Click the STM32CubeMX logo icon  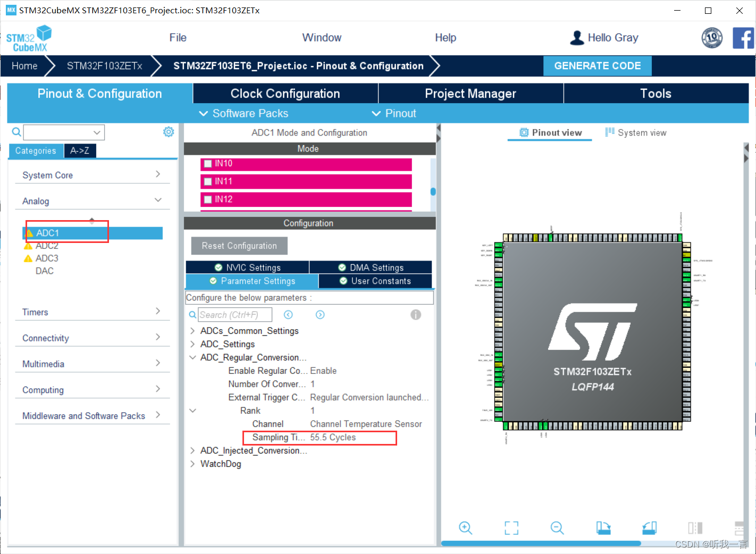click(29, 38)
